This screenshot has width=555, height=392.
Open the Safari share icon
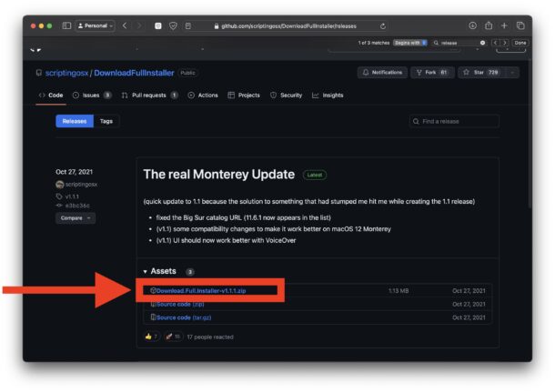(x=488, y=25)
